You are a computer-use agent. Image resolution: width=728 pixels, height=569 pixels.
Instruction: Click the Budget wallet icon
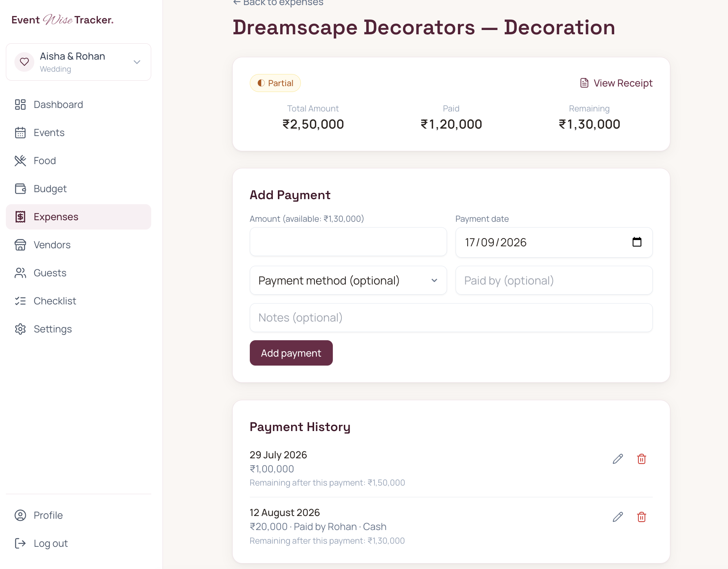[x=20, y=189]
